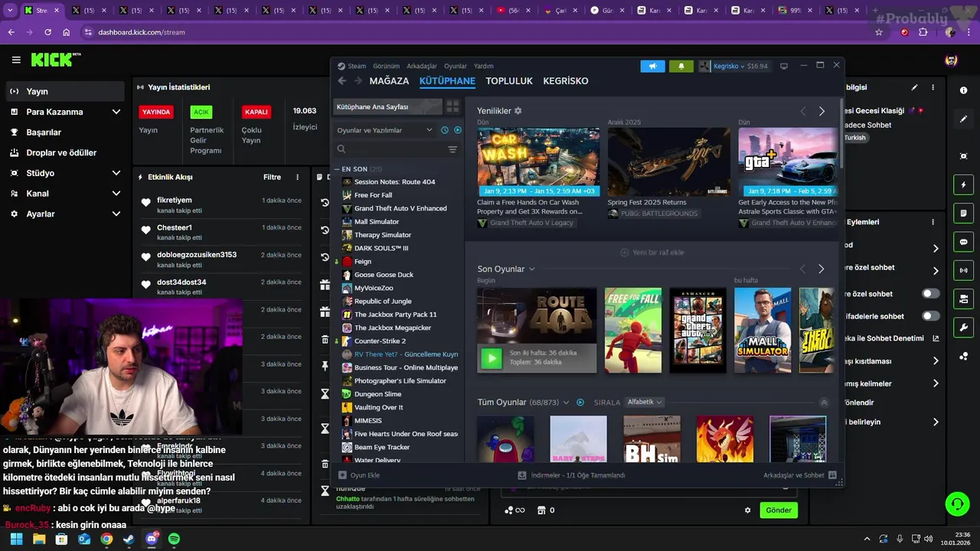Select Counter-Strike 2 in Steam game list
Image resolution: width=980 pixels, height=551 pixels.
(x=380, y=341)
